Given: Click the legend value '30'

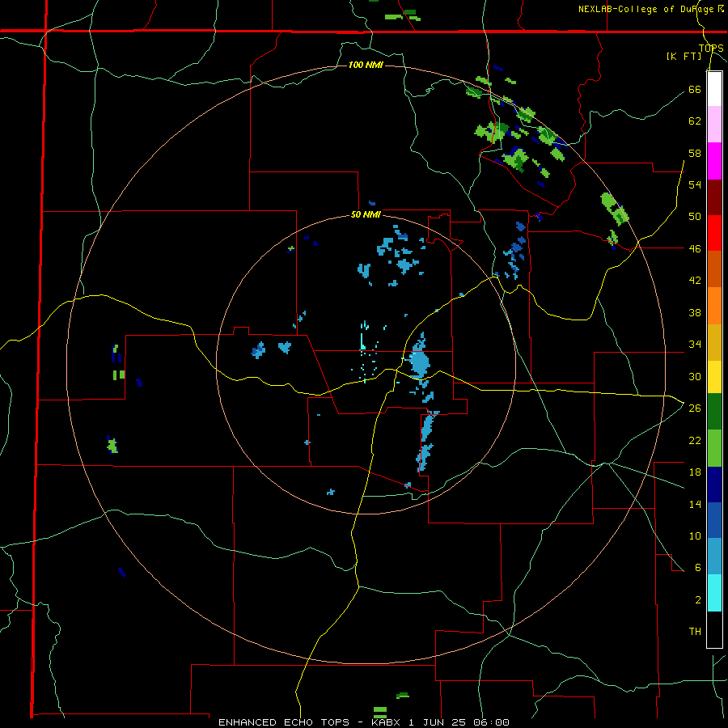Looking at the screenshot, I should coord(695,376).
